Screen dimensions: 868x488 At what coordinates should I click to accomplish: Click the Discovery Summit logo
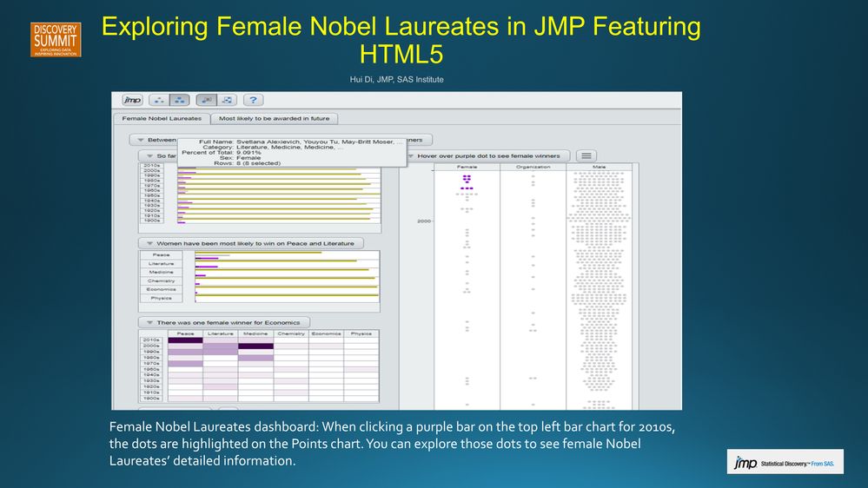point(56,39)
